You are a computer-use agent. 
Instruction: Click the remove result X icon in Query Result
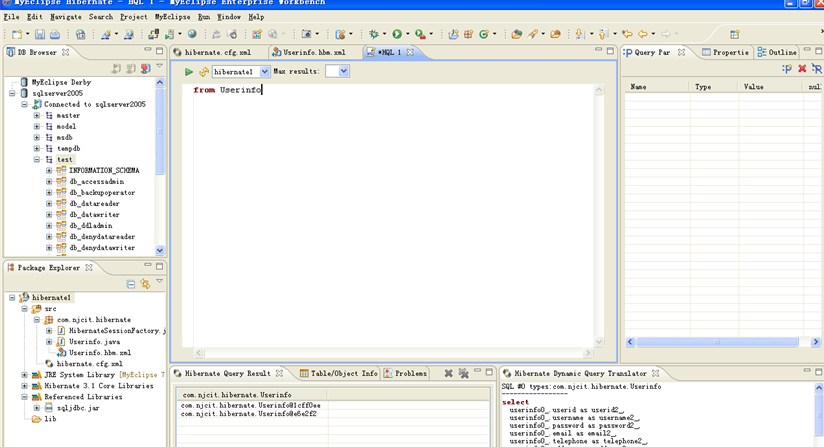point(448,373)
